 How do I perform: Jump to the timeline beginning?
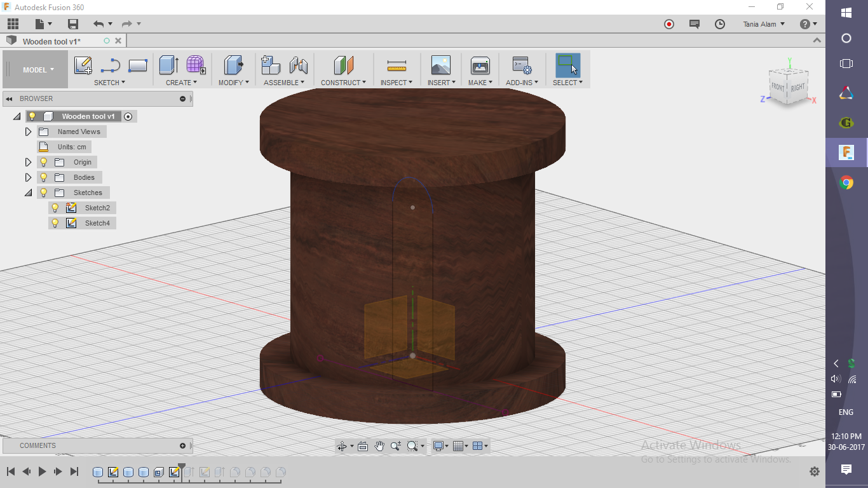(x=11, y=471)
